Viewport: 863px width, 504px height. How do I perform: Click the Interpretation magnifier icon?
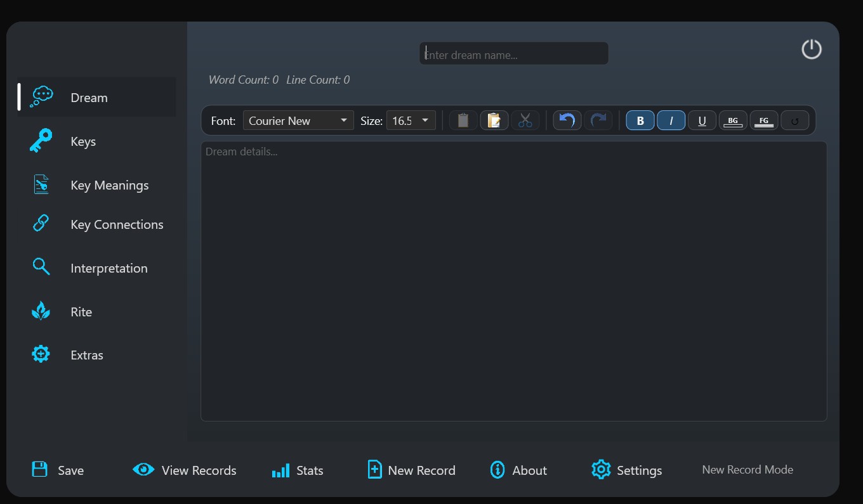click(41, 267)
